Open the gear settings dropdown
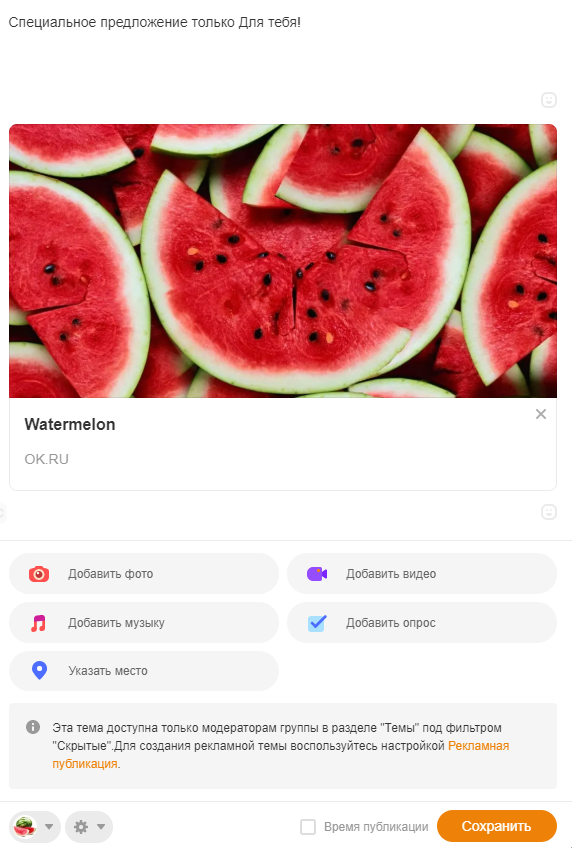Viewport: 572px width, 848px height. click(x=89, y=826)
